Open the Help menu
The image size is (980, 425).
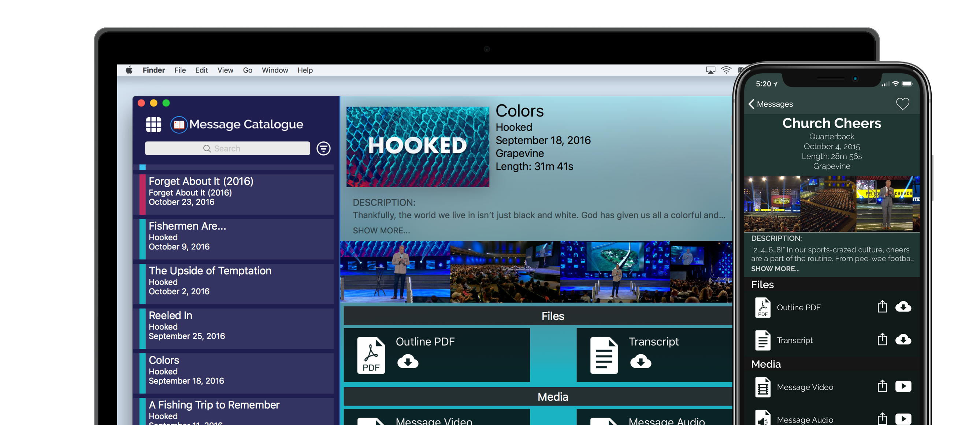click(305, 70)
